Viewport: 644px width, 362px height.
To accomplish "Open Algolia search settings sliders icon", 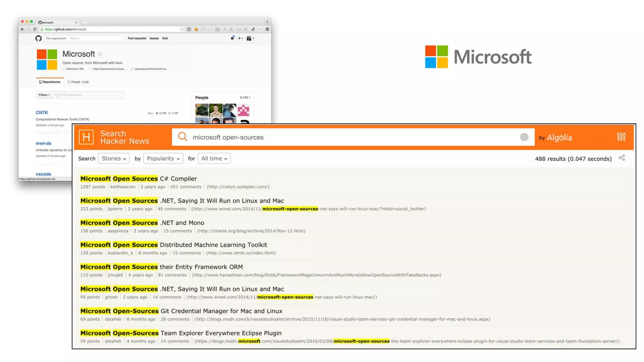I will point(621,137).
